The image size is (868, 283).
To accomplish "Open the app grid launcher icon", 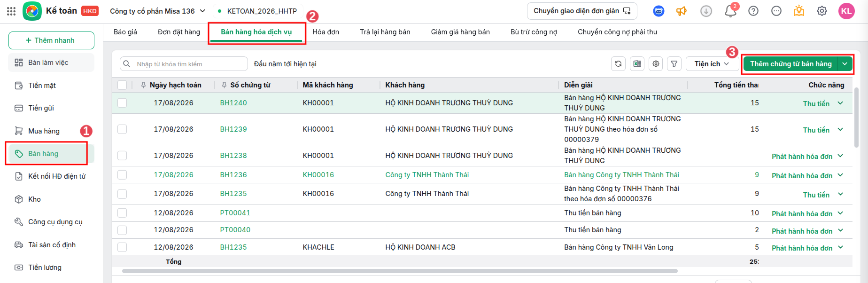I will 11,11.
